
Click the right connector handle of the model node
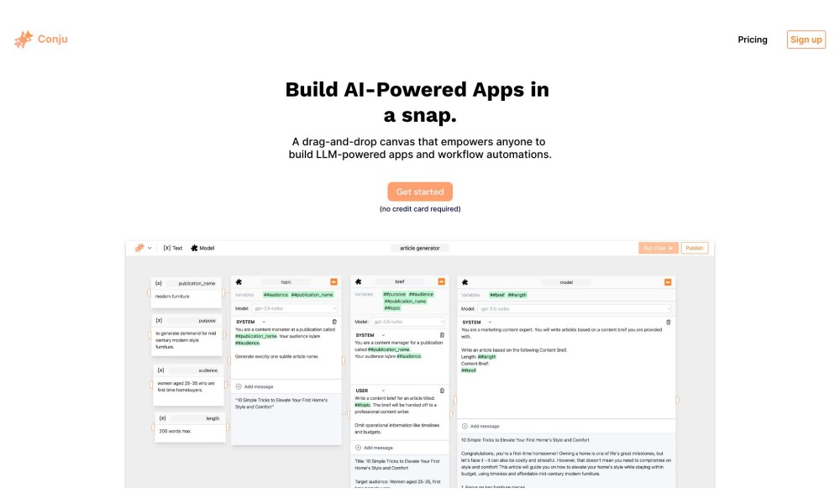pos(677,400)
